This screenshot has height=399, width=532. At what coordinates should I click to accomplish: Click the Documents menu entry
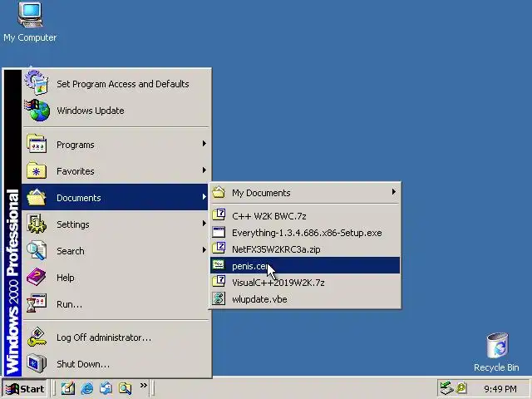click(x=115, y=198)
